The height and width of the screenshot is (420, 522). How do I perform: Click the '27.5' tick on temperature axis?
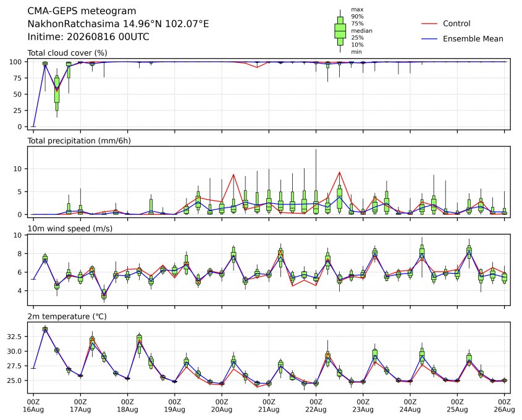15,366
